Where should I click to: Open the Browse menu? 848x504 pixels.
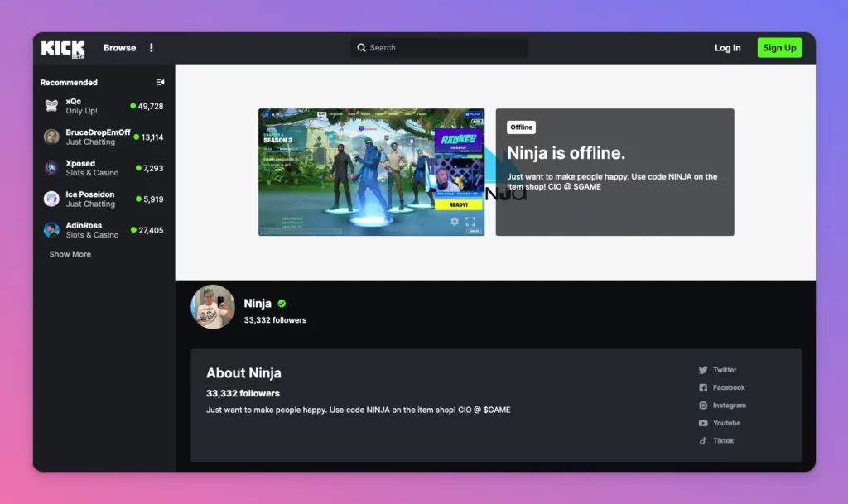(x=120, y=47)
